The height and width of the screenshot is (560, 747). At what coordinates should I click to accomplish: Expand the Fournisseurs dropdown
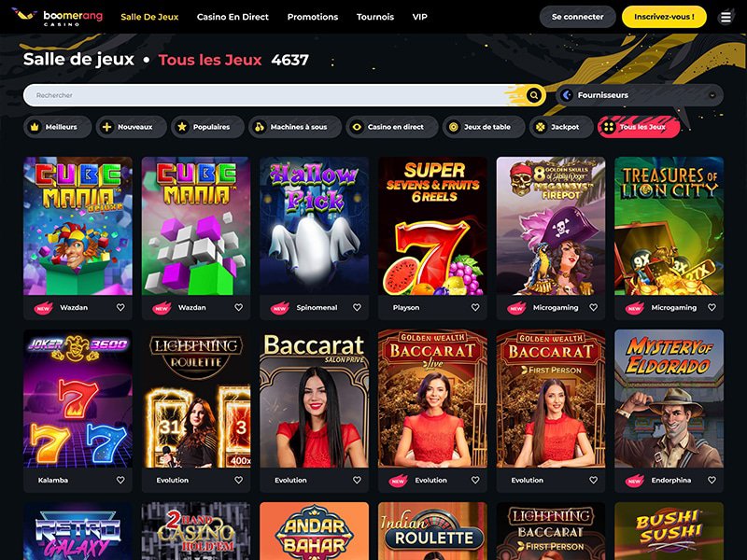point(640,95)
